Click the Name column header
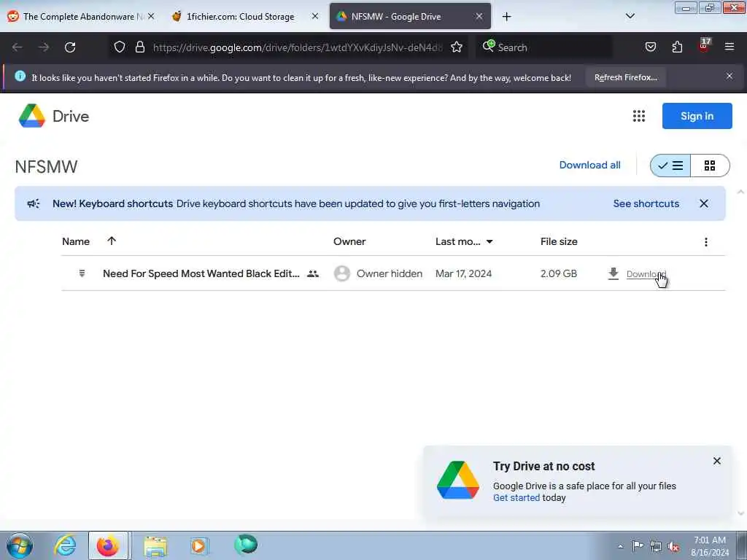This screenshot has width=747, height=560. tap(76, 241)
